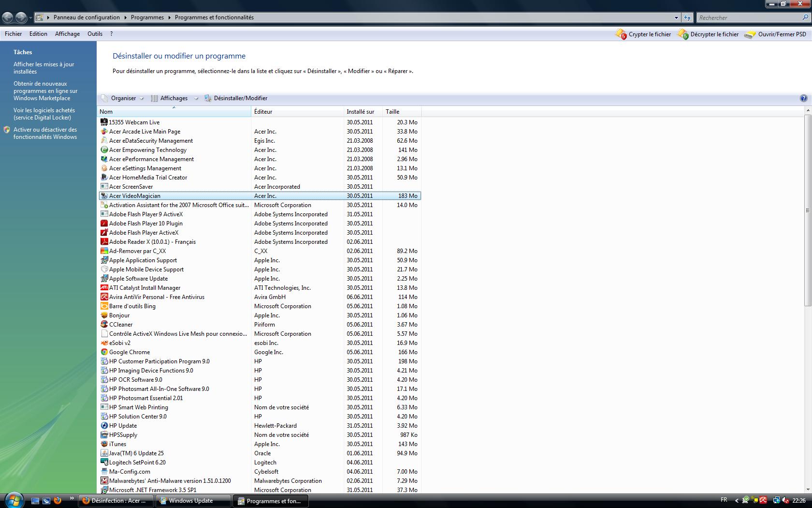Screen dimensions: 812x508
Task: Open the Edition menu
Action: (x=38, y=34)
